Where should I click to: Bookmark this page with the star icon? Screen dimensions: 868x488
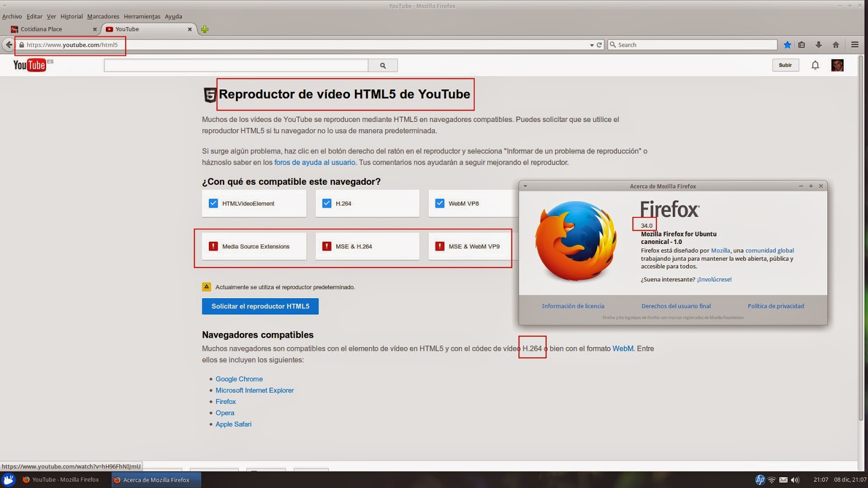[x=787, y=44]
